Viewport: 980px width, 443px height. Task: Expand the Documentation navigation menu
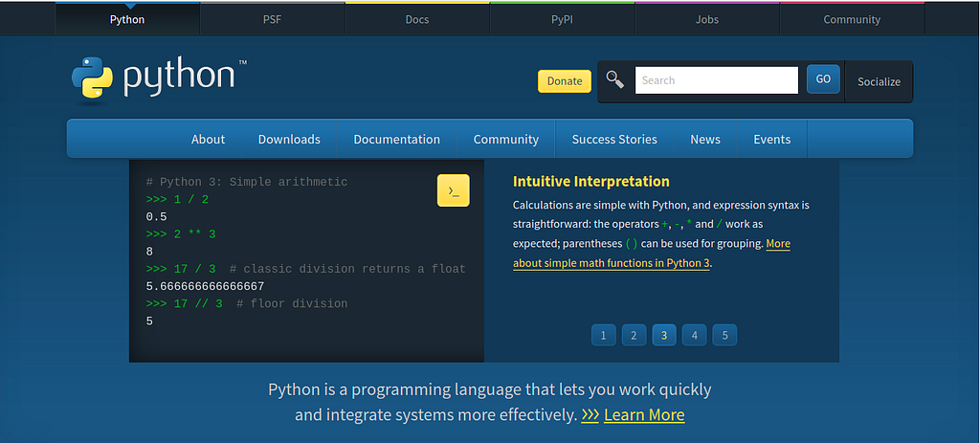[396, 139]
